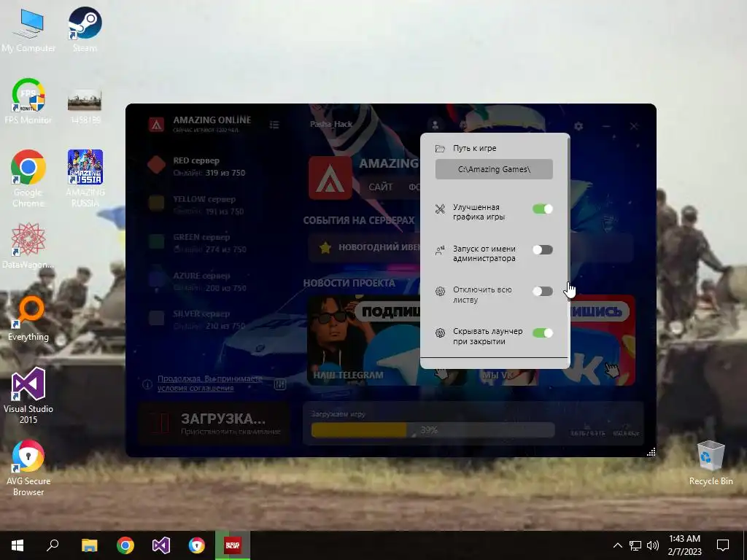The width and height of the screenshot is (747, 560).
Task: Open the 1458189 image file on desktop
Action: click(85, 106)
